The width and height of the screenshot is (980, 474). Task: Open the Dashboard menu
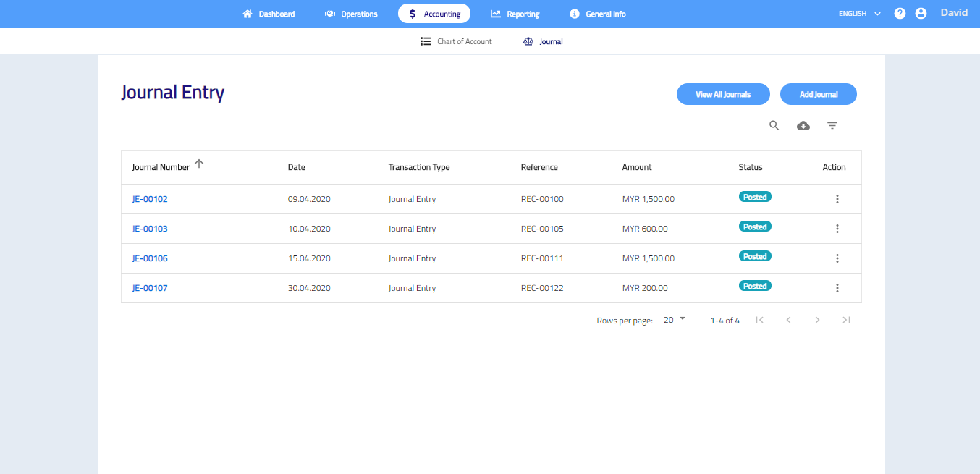coord(269,14)
